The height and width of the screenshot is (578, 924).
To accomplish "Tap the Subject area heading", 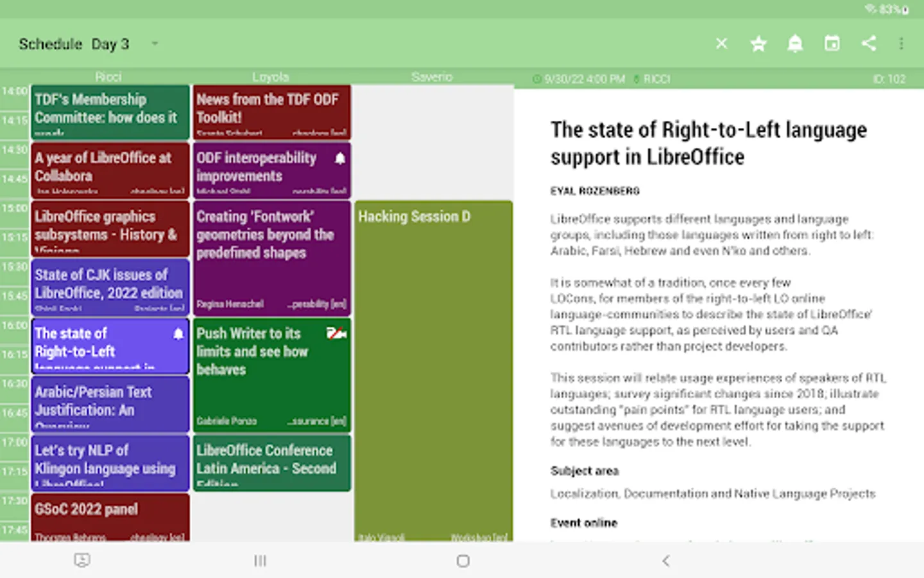I will [x=585, y=471].
